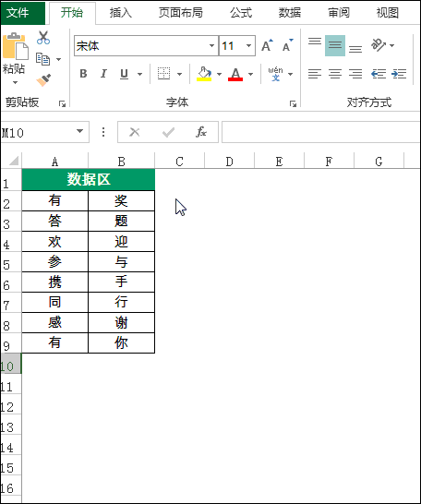Screen dimensions: 421x504
Task: Click the insert function fx icon
Action: click(201, 132)
